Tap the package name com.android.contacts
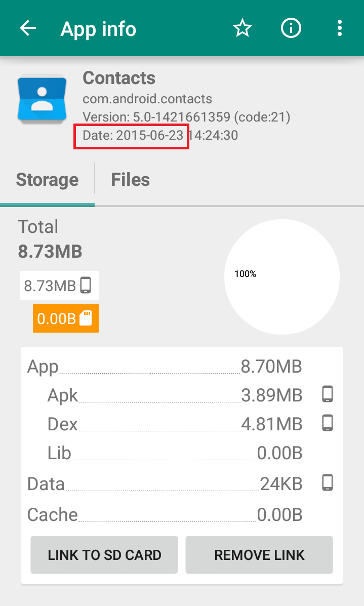This screenshot has width=364, height=606. click(x=147, y=99)
